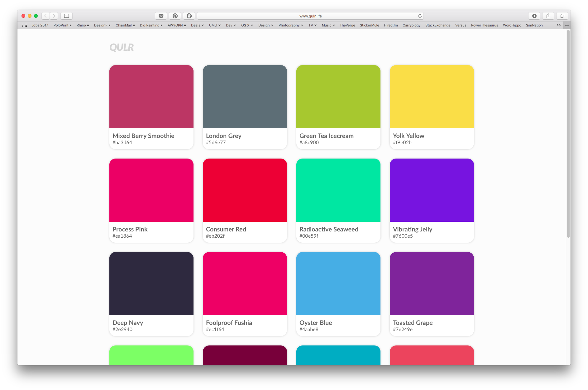Open DesignF bookmarks folder
The width and height of the screenshot is (588, 390).
pos(102,25)
